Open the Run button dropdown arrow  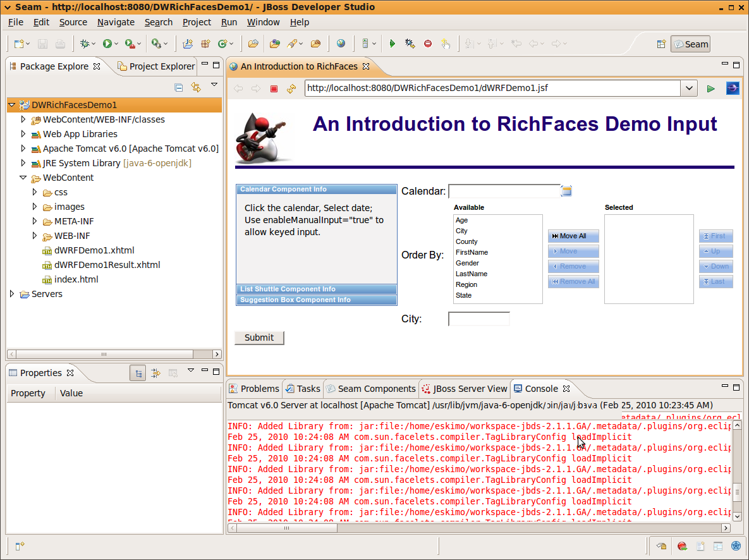coord(116,44)
